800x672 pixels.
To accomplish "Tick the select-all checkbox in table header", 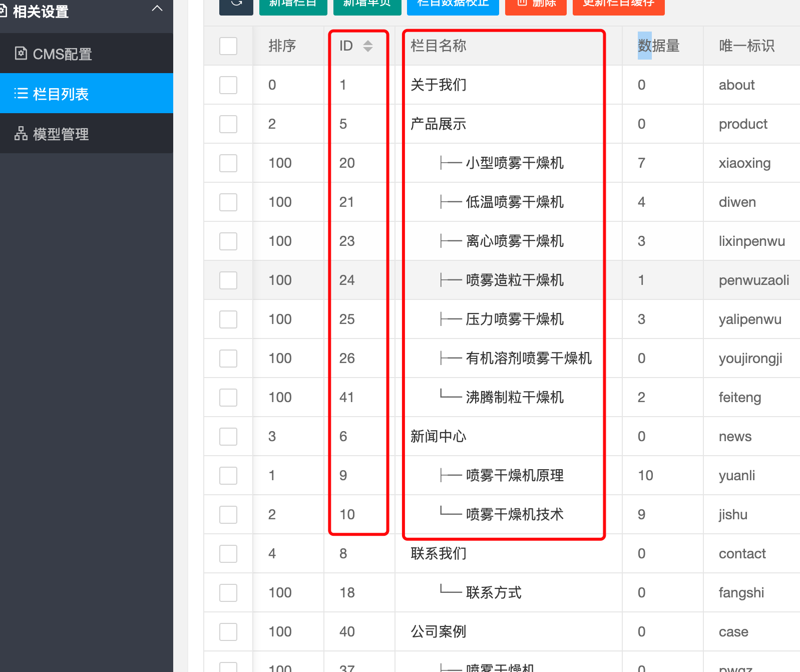I will 228,46.
